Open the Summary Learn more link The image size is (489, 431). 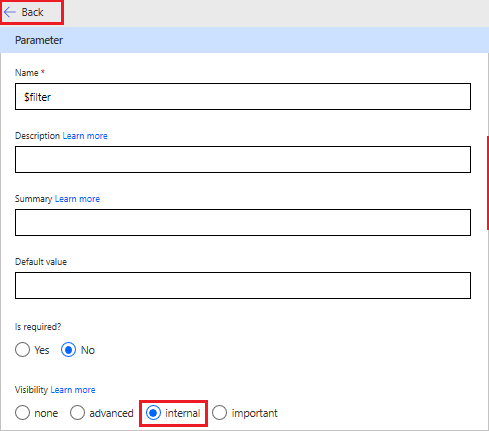coord(77,199)
